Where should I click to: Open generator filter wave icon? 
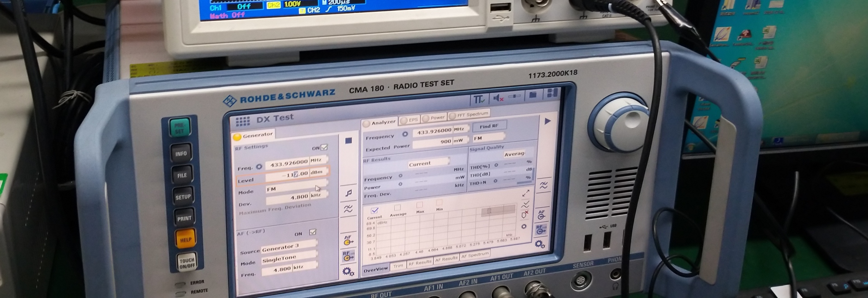[348, 209]
